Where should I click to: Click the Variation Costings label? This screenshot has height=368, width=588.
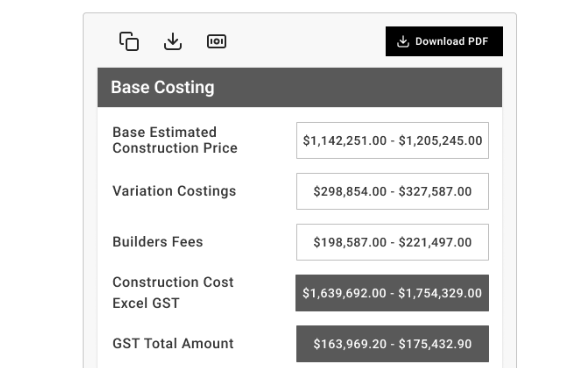point(174,191)
